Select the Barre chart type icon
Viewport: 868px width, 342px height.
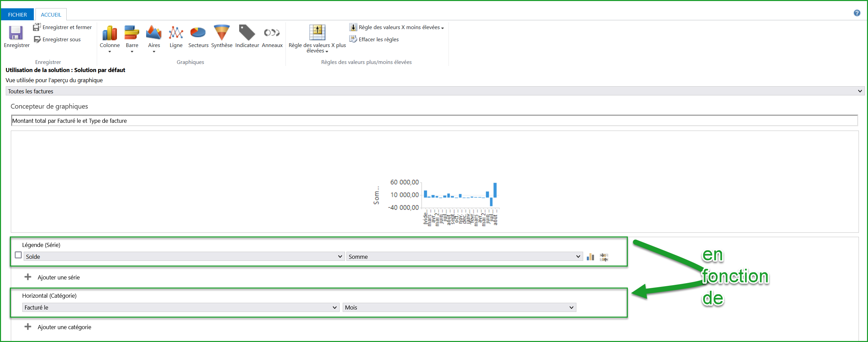[132, 33]
